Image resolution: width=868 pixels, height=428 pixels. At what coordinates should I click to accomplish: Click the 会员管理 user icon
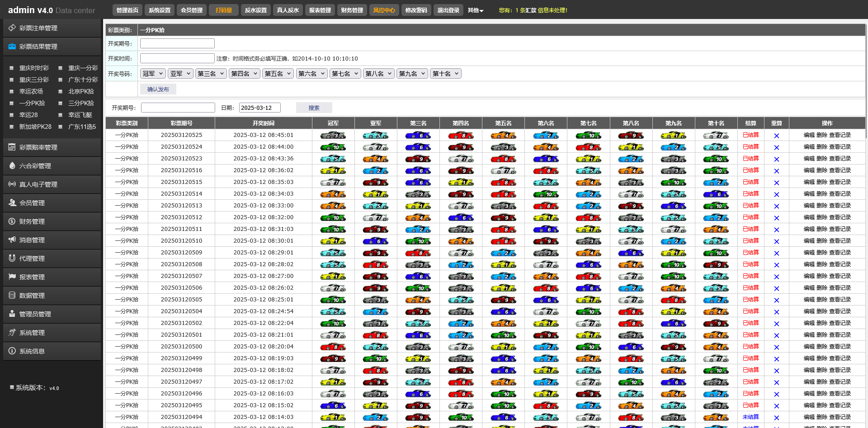tap(12, 203)
